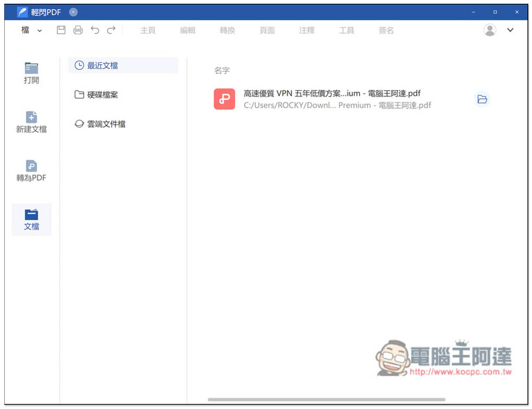The height and width of the screenshot is (409, 532).
Task: Click the Redo arrow icon
Action: pos(110,30)
